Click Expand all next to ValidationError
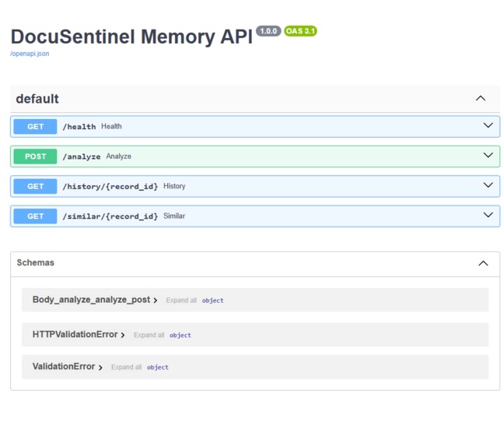 click(x=126, y=367)
